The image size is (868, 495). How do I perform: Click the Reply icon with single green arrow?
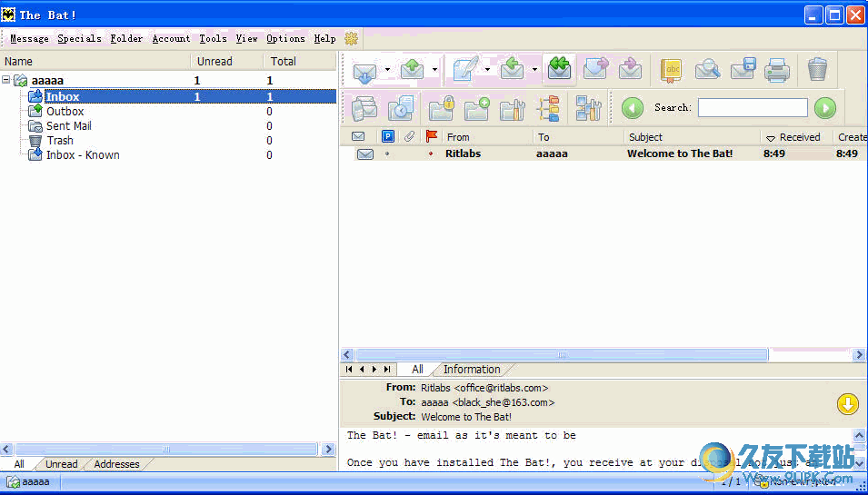tap(512, 70)
